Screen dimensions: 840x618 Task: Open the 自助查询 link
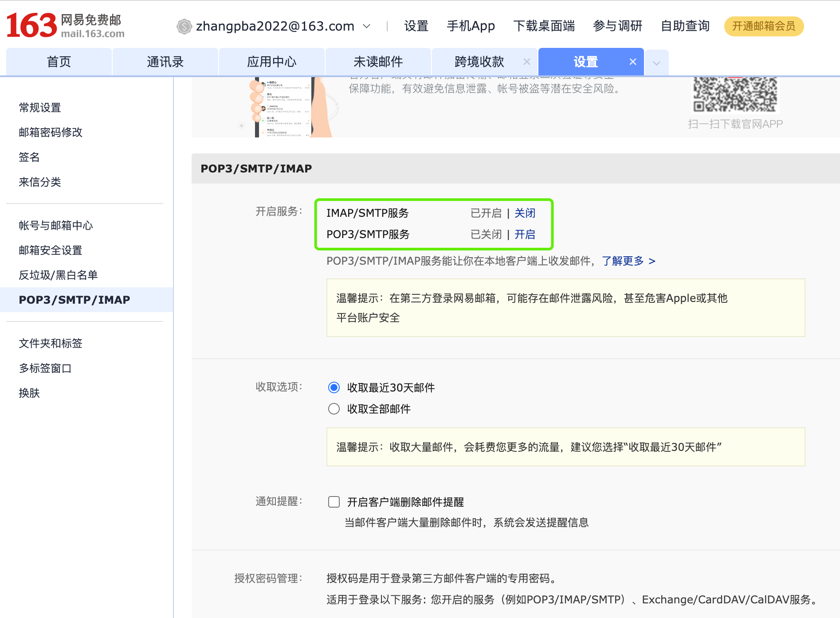coord(685,26)
